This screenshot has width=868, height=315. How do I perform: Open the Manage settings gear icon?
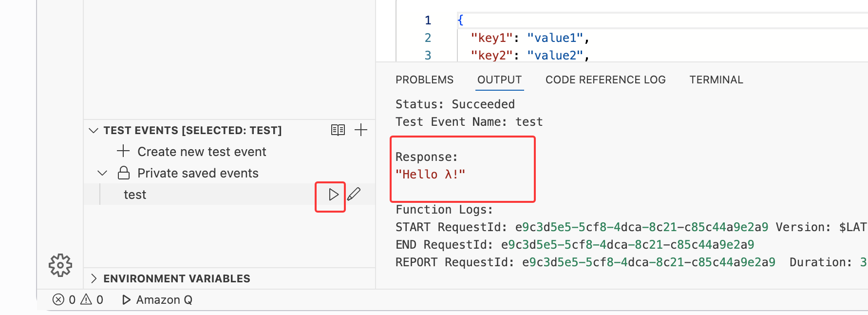[x=60, y=265]
